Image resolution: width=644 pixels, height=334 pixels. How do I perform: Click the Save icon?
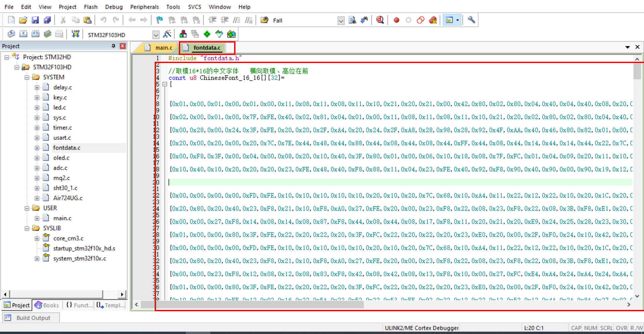(x=35, y=20)
